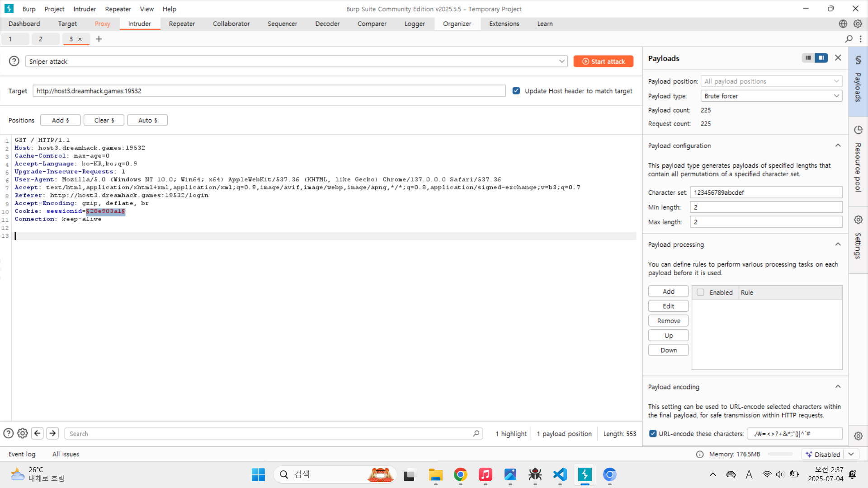
Task: Click the help icon beside attack type
Action: [x=14, y=61]
